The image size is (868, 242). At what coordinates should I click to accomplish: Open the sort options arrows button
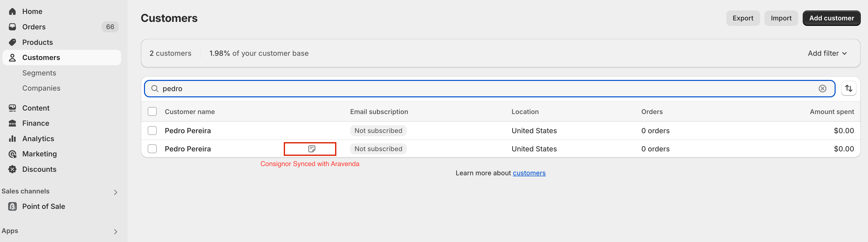[x=849, y=89]
